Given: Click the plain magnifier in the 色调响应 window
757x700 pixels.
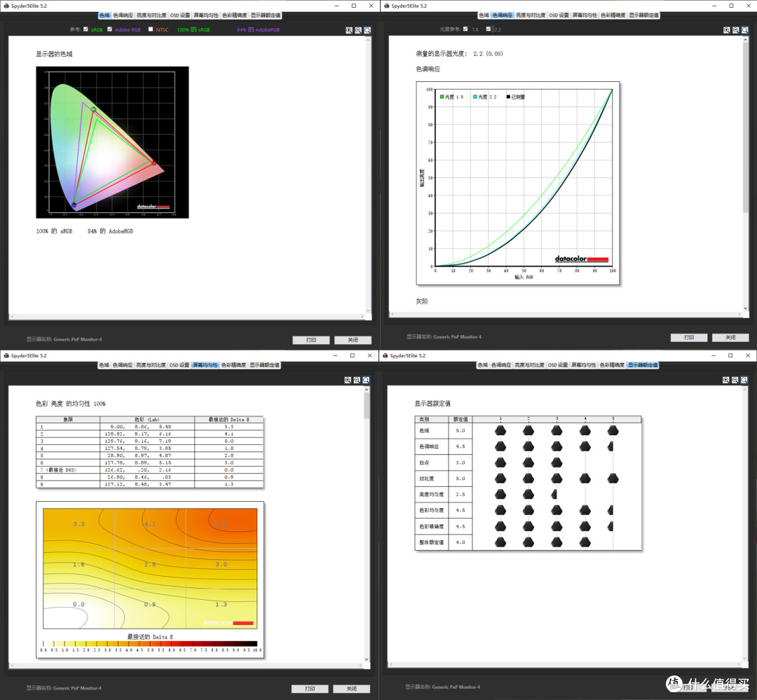Looking at the screenshot, I should pyautogui.click(x=745, y=30).
